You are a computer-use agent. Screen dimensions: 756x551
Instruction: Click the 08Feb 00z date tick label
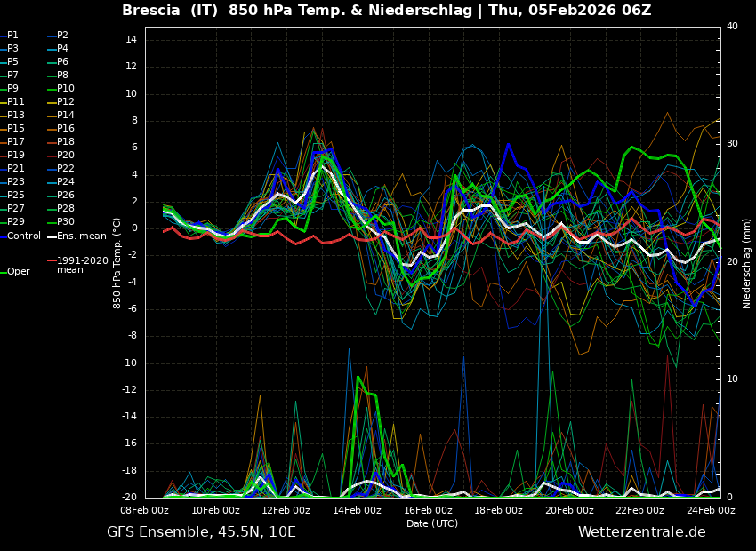click(x=145, y=511)
